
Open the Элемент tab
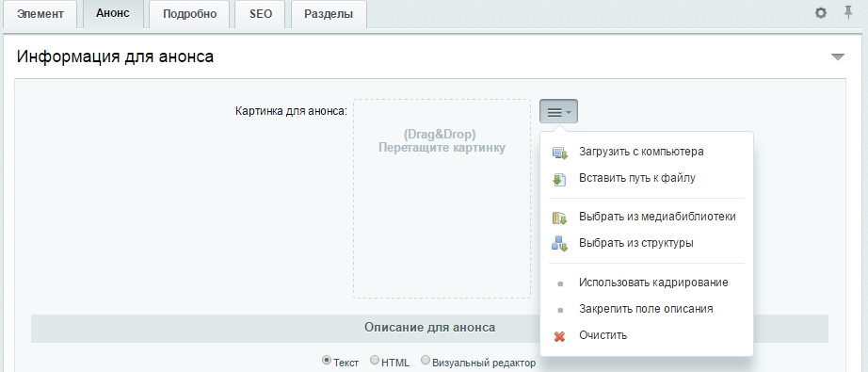pos(40,14)
